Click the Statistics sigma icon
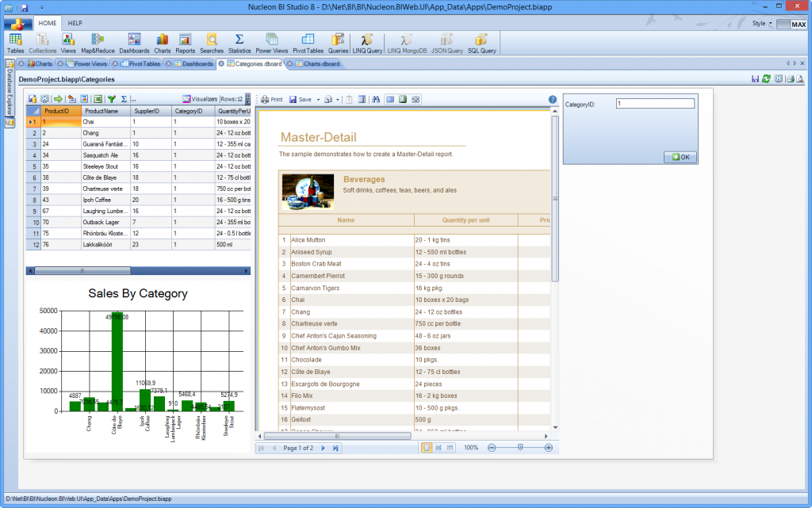This screenshot has width=812, height=508. point(239,42)
